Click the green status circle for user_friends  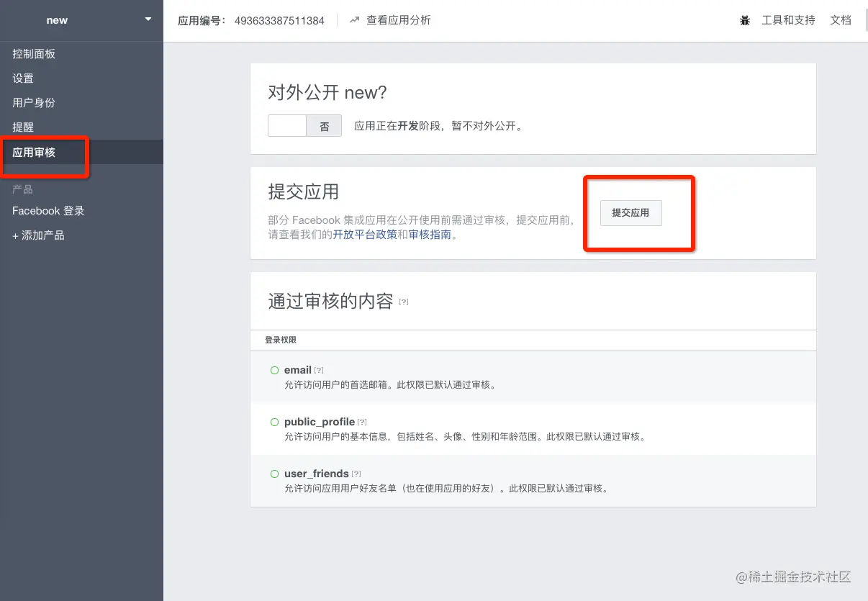[274, 474]
